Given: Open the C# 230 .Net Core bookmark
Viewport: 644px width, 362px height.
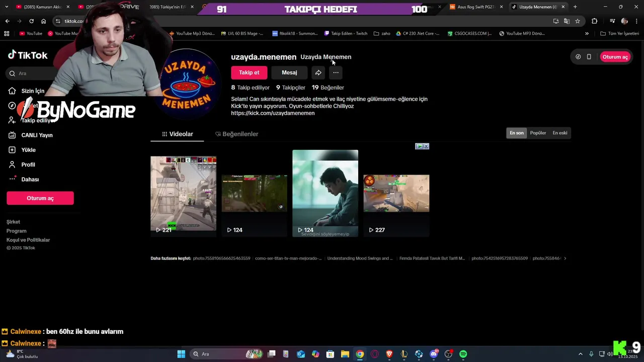Looking at the screenshot, I should [x=417, y=34].
